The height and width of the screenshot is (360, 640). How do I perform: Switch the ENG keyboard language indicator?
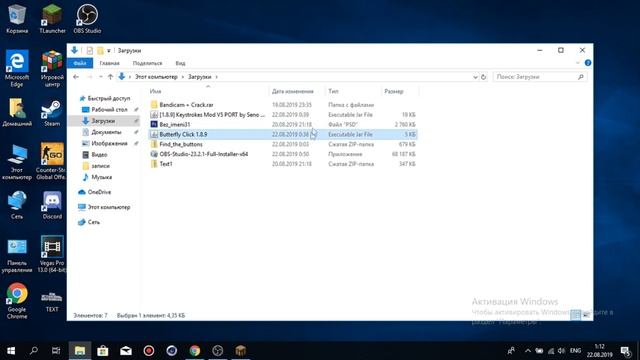576,351
